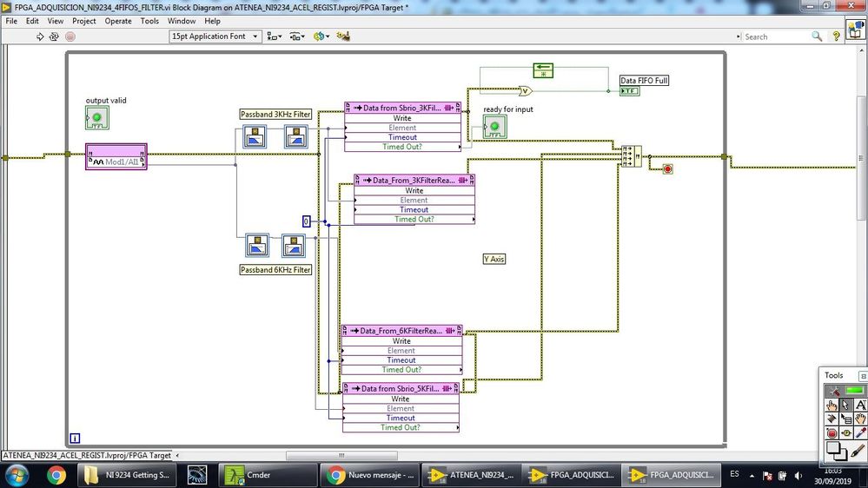Image resolution: width=868 pixels, height=488 pixels.
Task: Open the Window menu
Action: (182, 21)
